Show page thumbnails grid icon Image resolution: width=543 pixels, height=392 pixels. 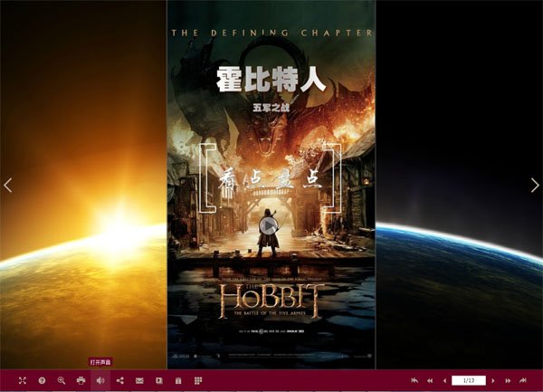[x=198, y=380]
